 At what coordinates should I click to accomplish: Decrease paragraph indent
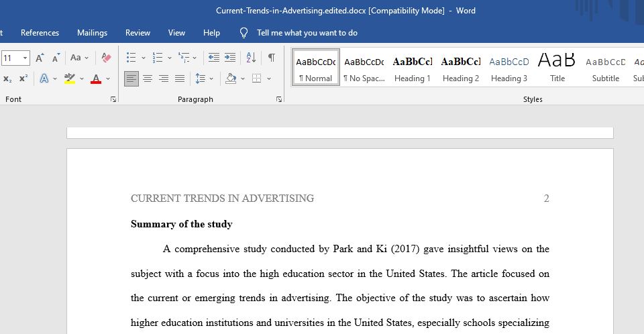[213, 58]
